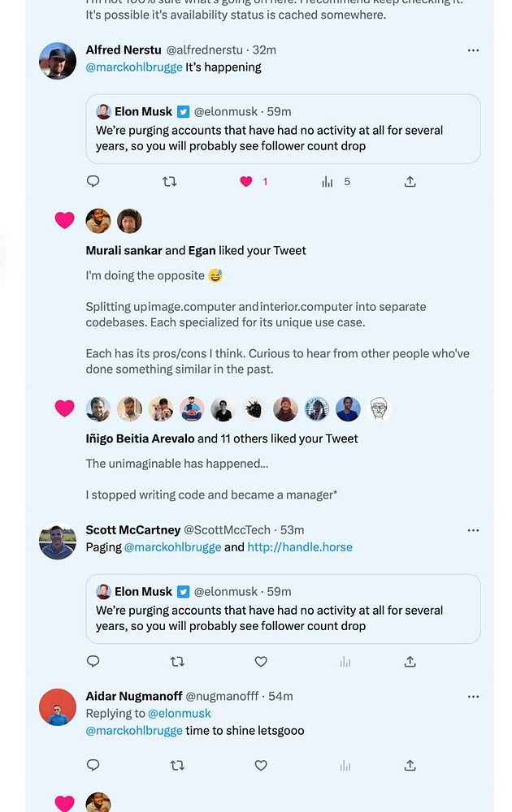Like Aidar Nugmanoff's tweet
The image size is (512, 812).
pos(261,765)
